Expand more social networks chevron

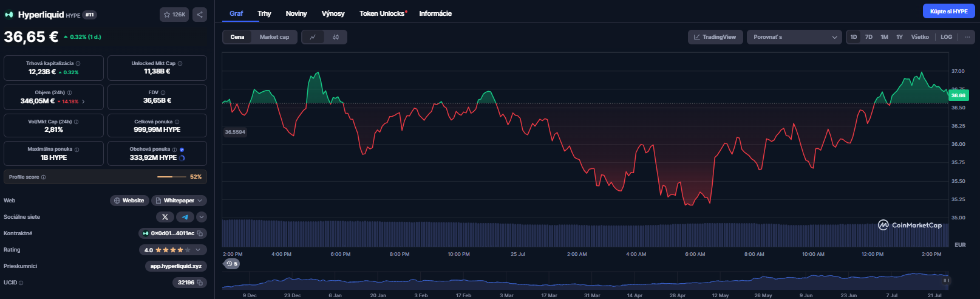pyautogui.click(x=202, y=217)
